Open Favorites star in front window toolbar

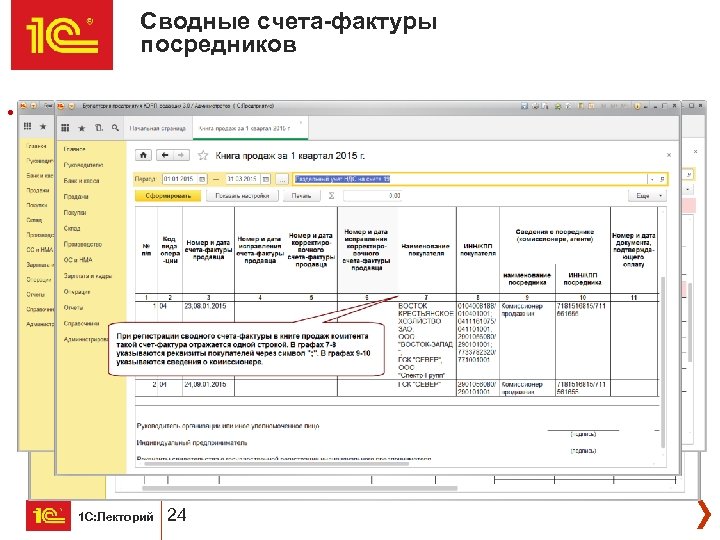82,128
